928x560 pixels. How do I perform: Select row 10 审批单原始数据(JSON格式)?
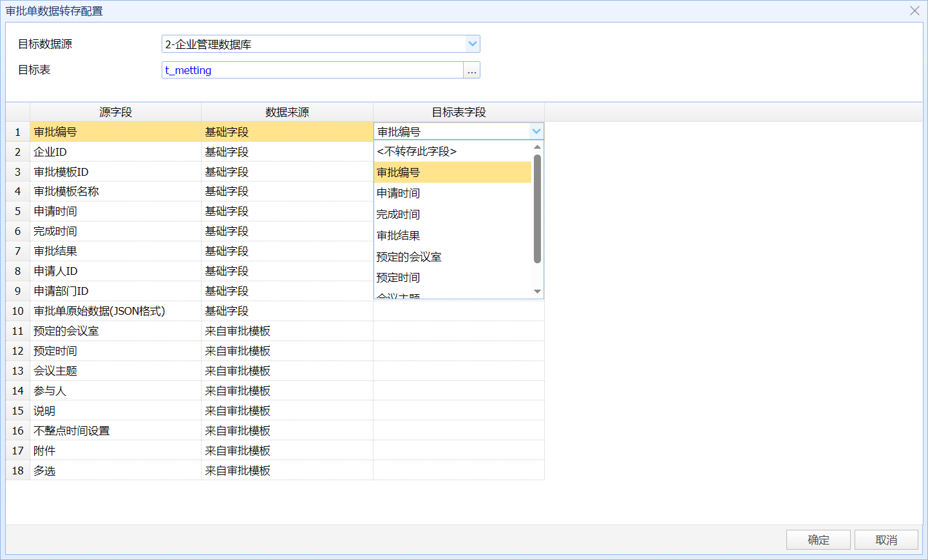99,311
